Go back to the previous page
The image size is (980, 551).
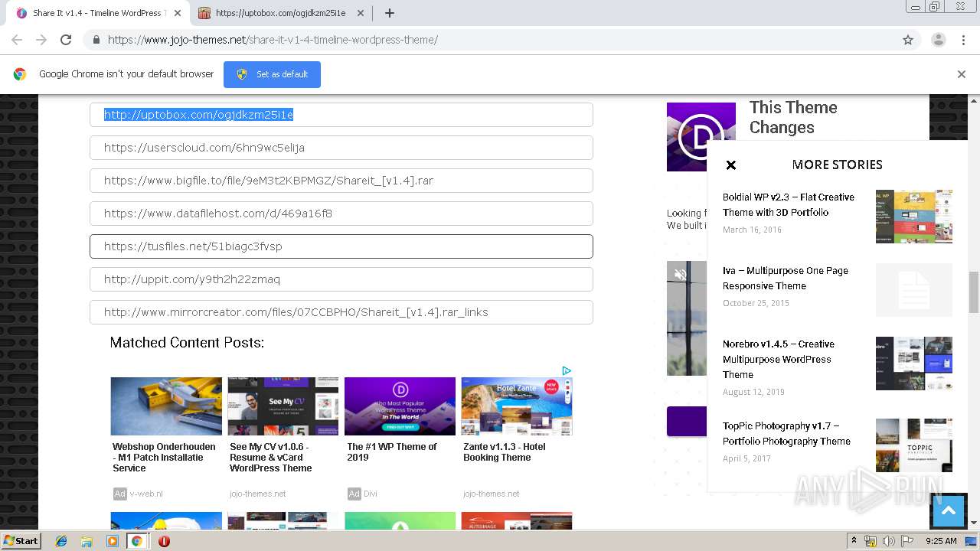pos(17,40)
